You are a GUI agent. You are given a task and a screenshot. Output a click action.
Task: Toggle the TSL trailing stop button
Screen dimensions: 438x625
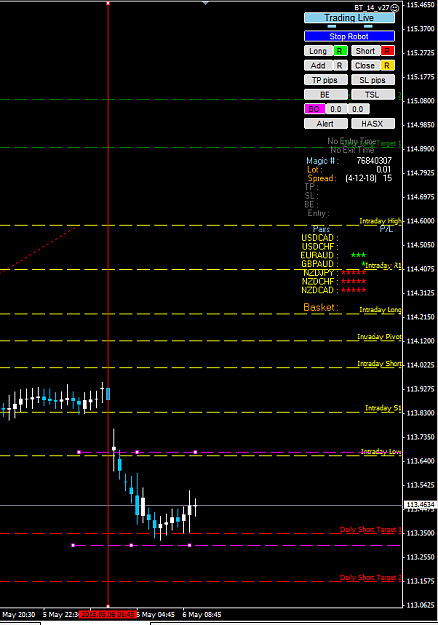[x=373, y=95]
